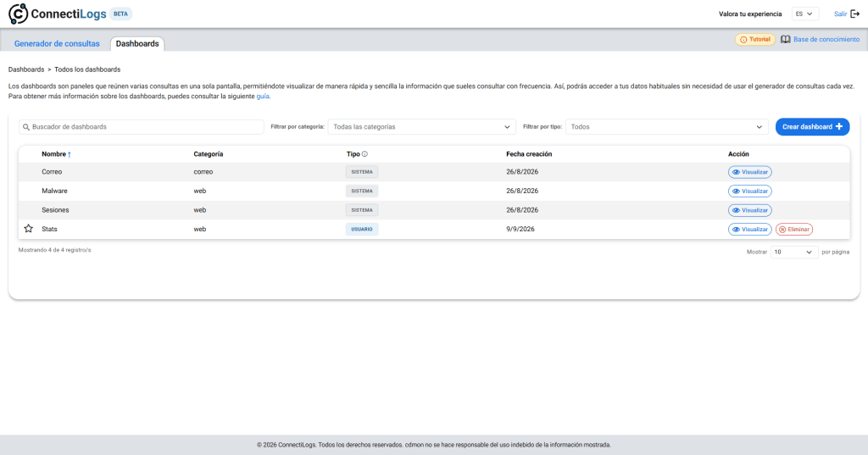The width and height of the screenshot is (868, 455).
Task: Click the plus icon on Crear dashboard
Action: 838,127
